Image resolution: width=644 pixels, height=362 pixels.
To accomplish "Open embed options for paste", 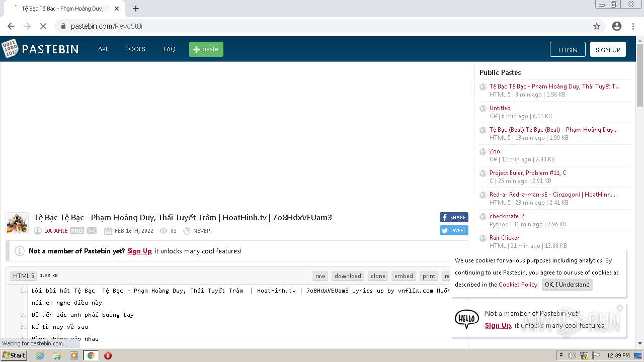I will tap(404, 276).
